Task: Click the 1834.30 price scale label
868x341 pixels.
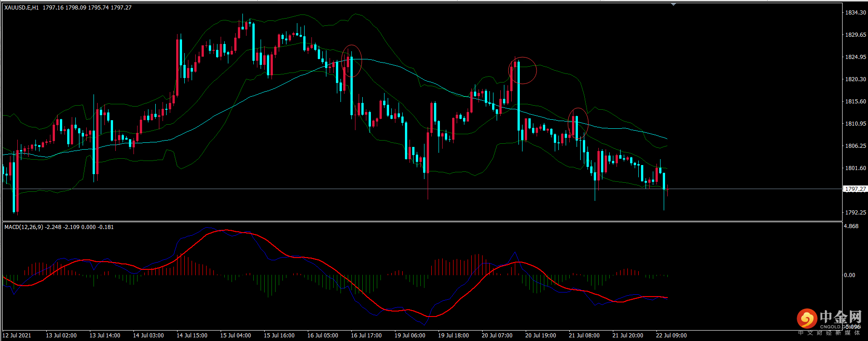Action: coord(855,13)
